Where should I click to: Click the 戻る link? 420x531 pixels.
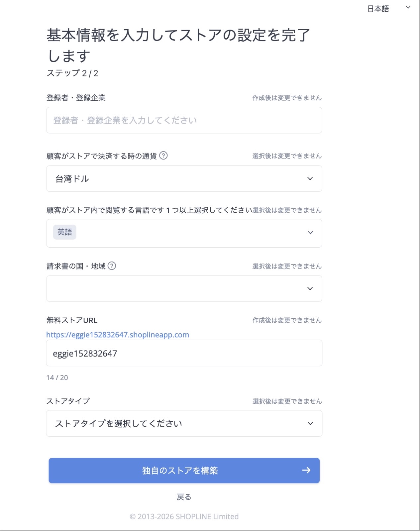[184, 497]
